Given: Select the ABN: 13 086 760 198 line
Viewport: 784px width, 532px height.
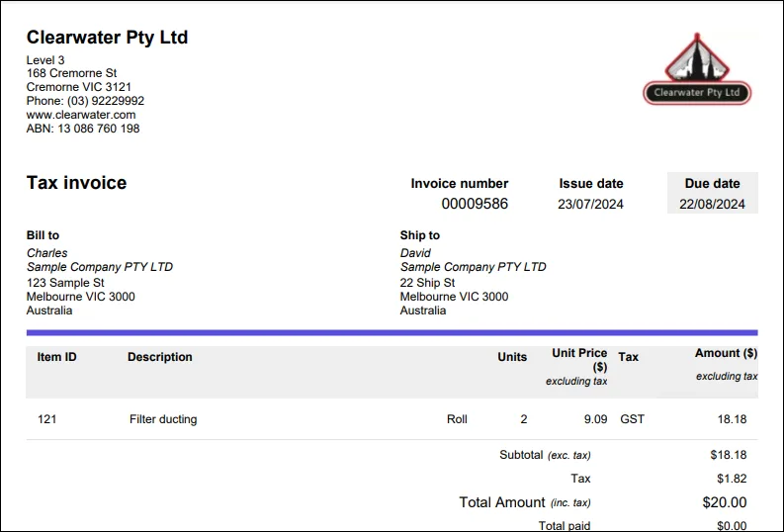Looking at the screenshot, I should pyautogui.click(x=83, y=129).
